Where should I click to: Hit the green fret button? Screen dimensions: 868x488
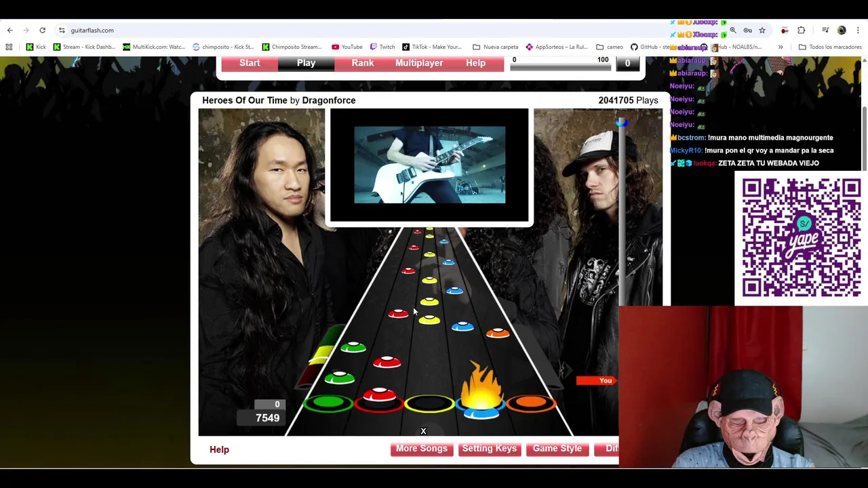pos(328,404)
